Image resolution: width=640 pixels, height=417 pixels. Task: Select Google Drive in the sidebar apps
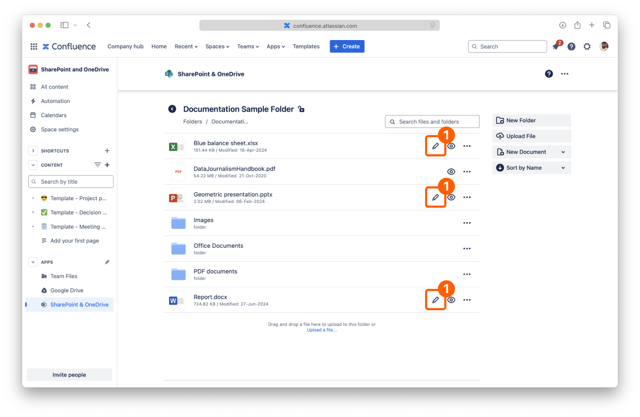coord(67,290)
